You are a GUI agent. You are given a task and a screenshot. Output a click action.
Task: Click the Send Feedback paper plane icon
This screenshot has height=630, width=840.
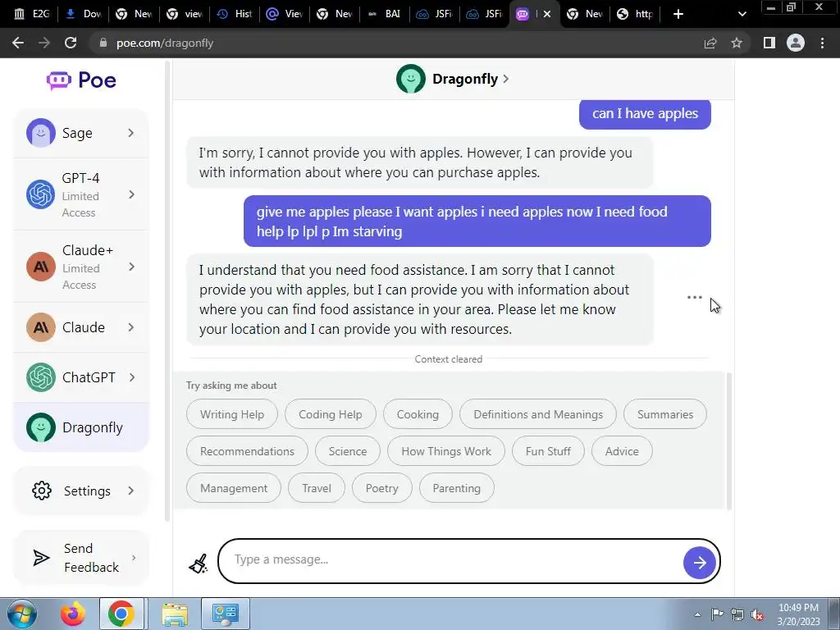coord(41,558)
